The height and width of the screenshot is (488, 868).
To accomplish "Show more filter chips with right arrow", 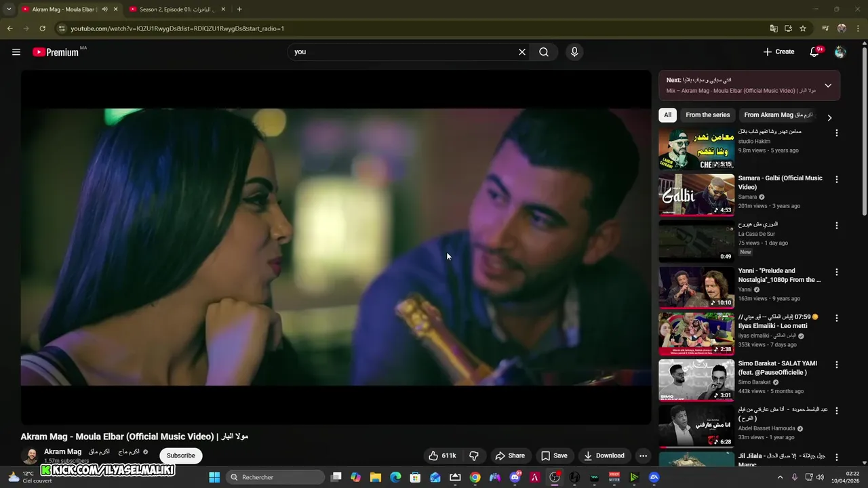I will pyautogui.click(x=829, y=118).
